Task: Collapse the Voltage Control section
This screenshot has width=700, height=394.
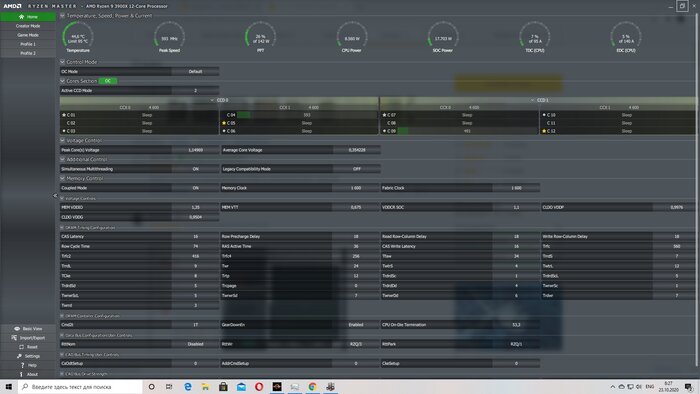Action: pos(62,141)
